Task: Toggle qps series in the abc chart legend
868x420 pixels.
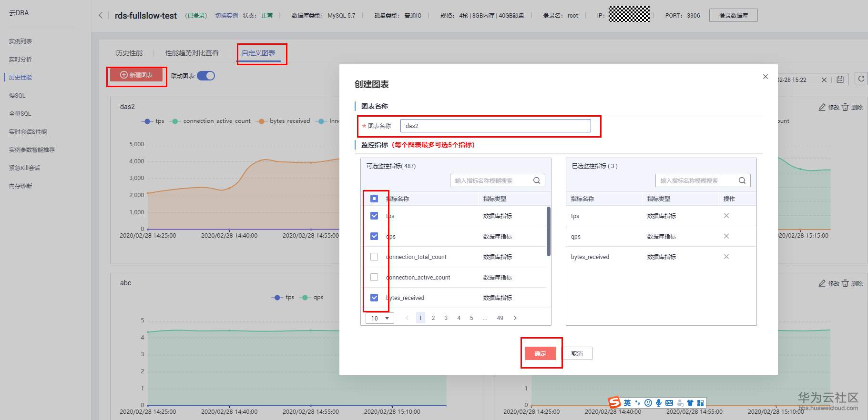Action: tap(311, 297)
